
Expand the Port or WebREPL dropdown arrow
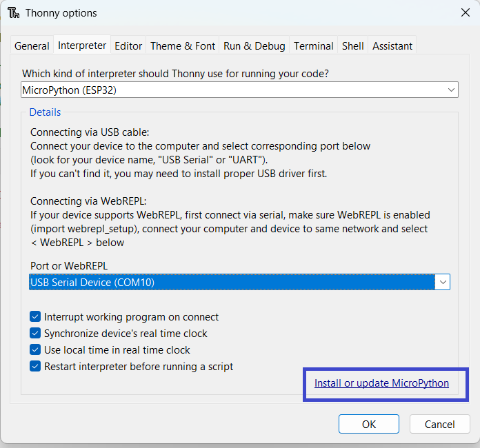coord(443,281)
